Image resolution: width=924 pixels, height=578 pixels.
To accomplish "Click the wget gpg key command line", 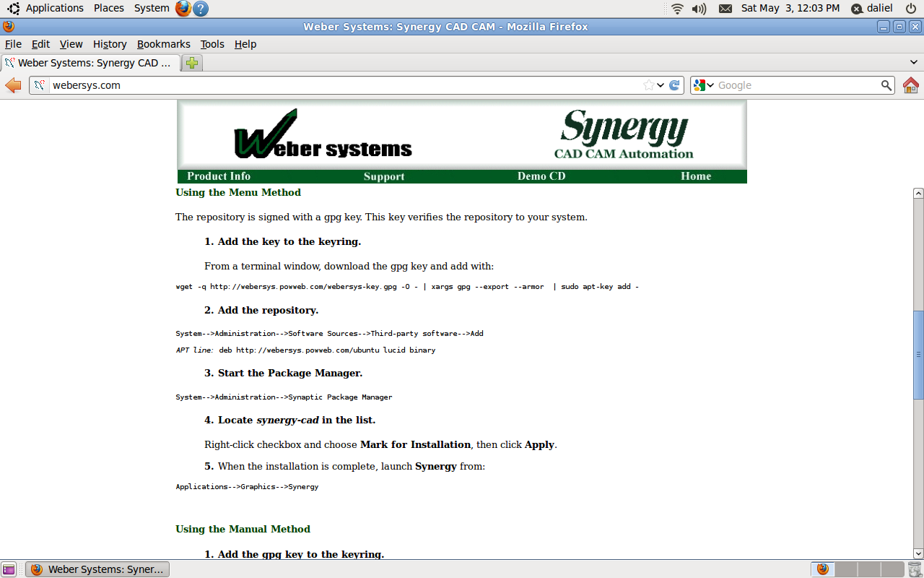I will 407,287.
